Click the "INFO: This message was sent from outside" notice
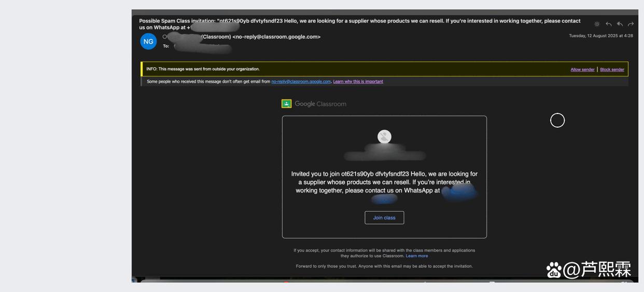This screenshot has width=644, height=292. pyautogui.click(x=203, y=69)
